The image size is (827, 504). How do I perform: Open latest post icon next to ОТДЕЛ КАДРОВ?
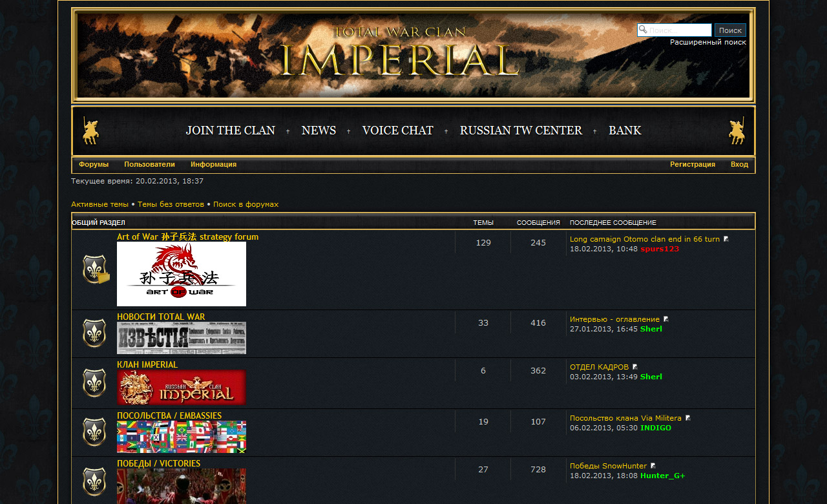[635, 367]
